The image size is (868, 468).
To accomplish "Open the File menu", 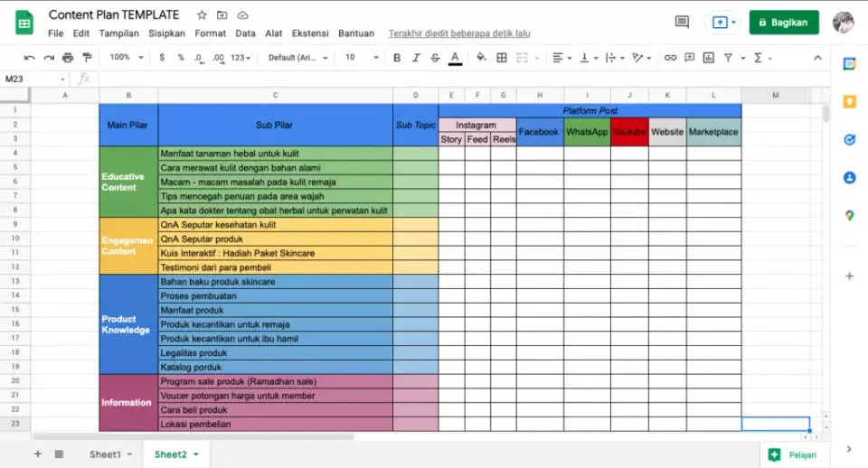I will click(55, 33).
